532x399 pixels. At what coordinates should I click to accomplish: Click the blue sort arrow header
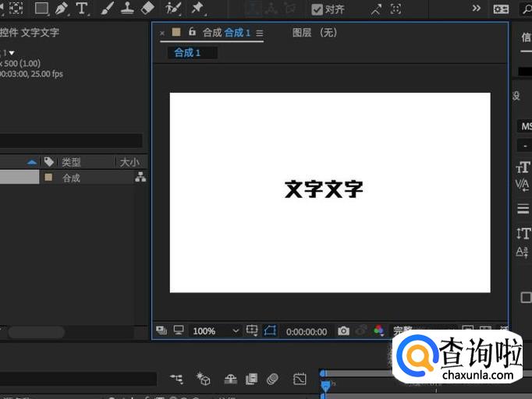click(x=32, y=163)
